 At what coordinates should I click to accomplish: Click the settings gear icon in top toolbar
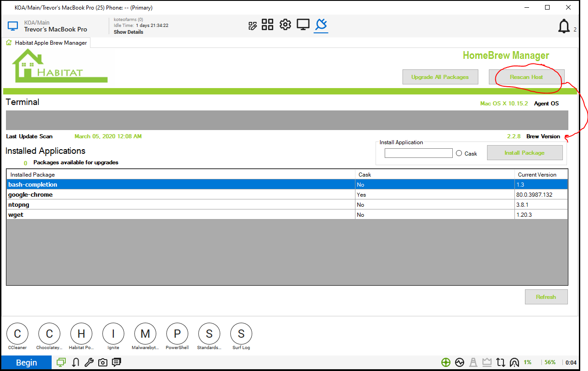[x=285, y=25]
